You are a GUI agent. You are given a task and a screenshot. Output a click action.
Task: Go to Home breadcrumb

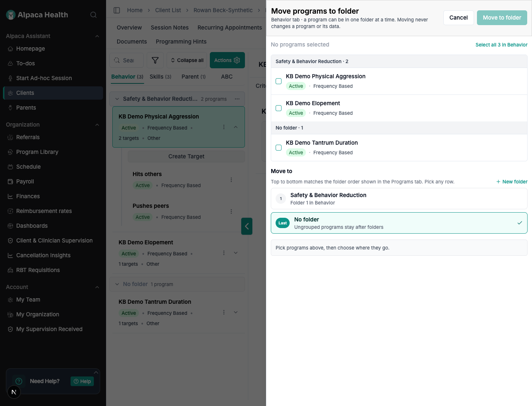(x=135, y=10)
